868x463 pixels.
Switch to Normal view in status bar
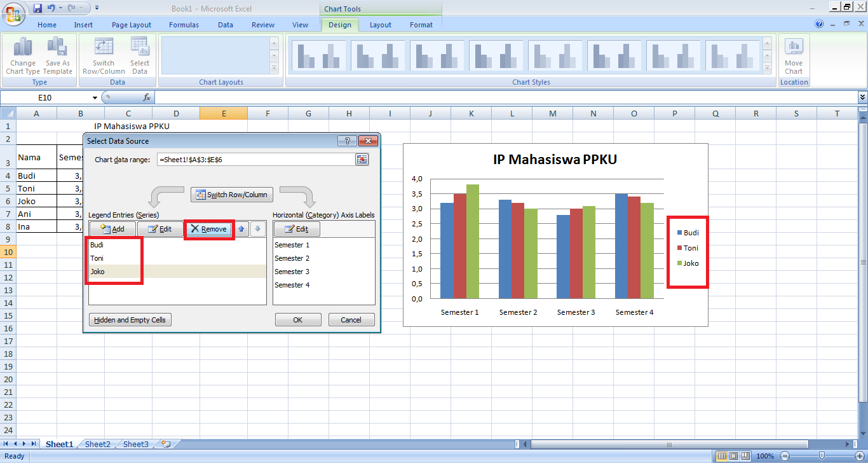(x=722, y=456)
